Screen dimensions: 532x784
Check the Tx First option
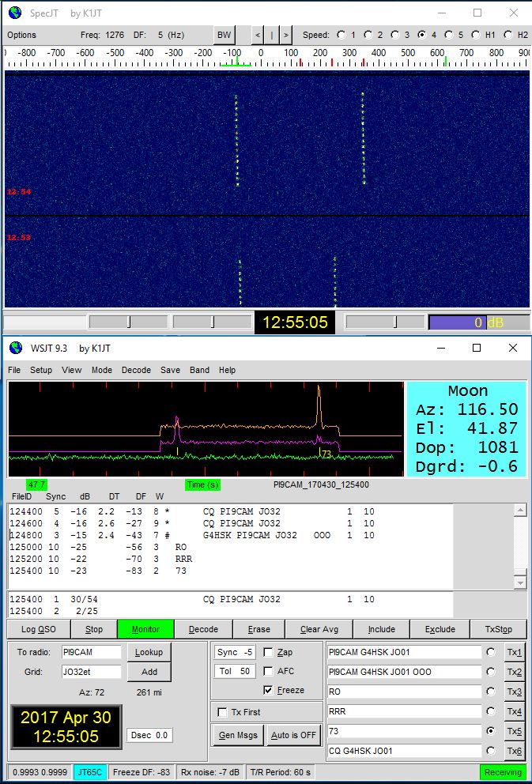click(223, 712)
